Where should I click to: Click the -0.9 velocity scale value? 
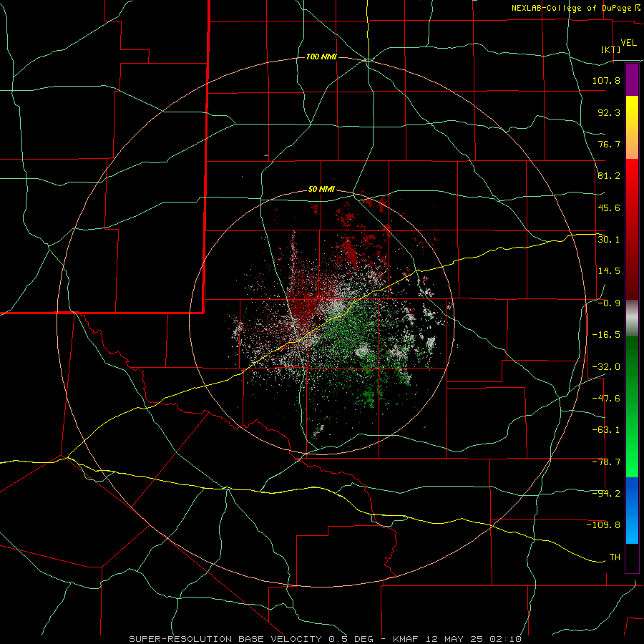click(x=609, y=303)
